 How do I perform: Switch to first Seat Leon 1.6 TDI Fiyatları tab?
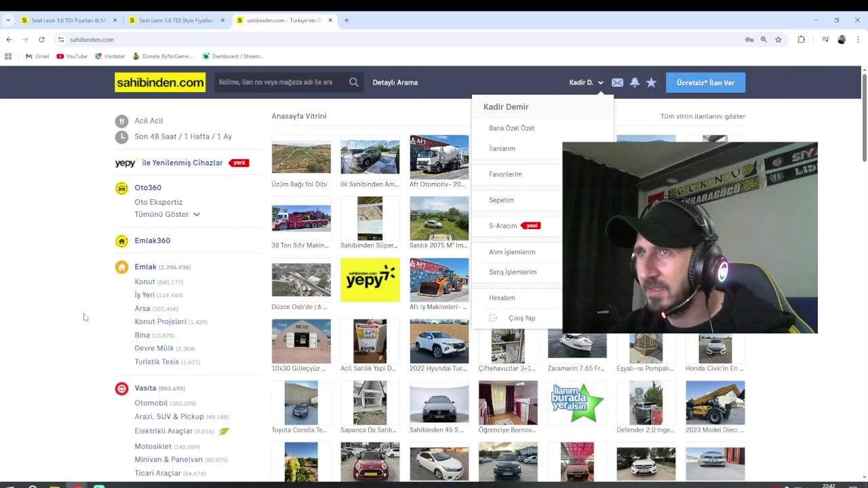point(69,20)
